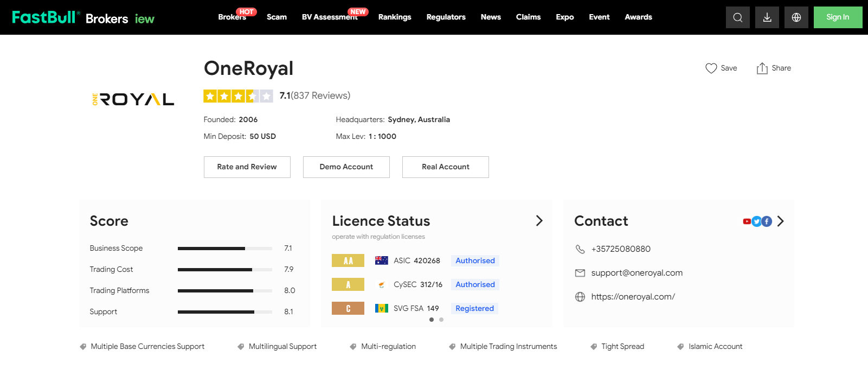The height and width of the screenshot is (369, 868).
Task: Open the oneroyal.com website link
Action: pos(633,297)
